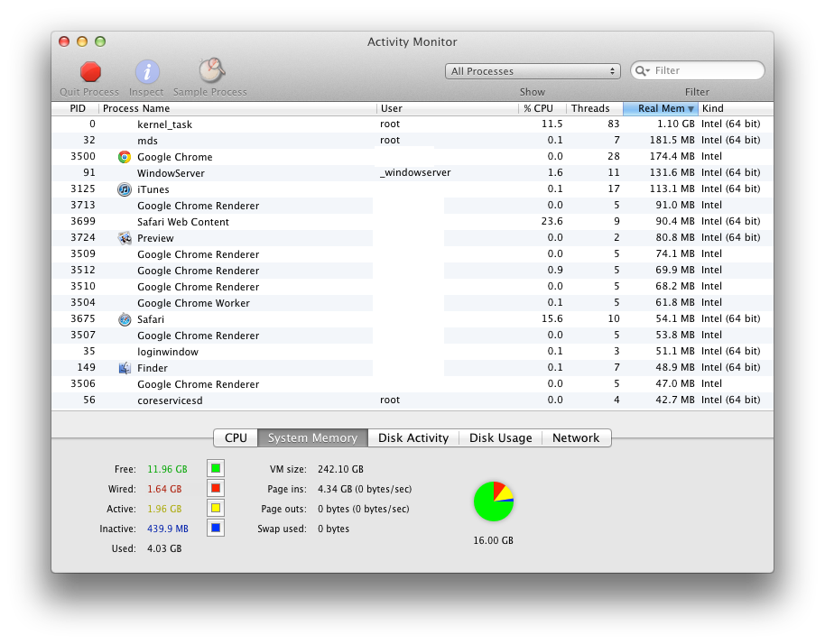Viewport: 825px width, 644px height.
Task: Select Google Chrome Renderer with PID 3506
Action: (412, 384)
